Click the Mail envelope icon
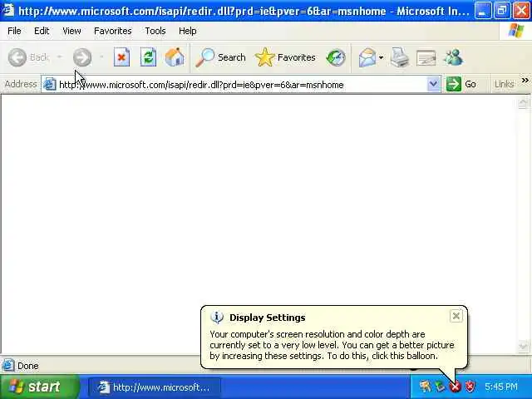Viewport: 532px width, 399px height. pyautogui.click(x=367, y=57)
